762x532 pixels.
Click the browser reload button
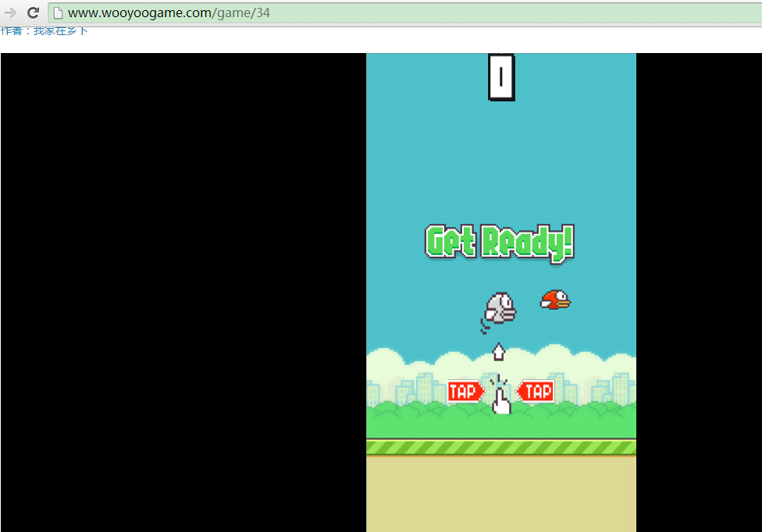[x=33, y=12]
